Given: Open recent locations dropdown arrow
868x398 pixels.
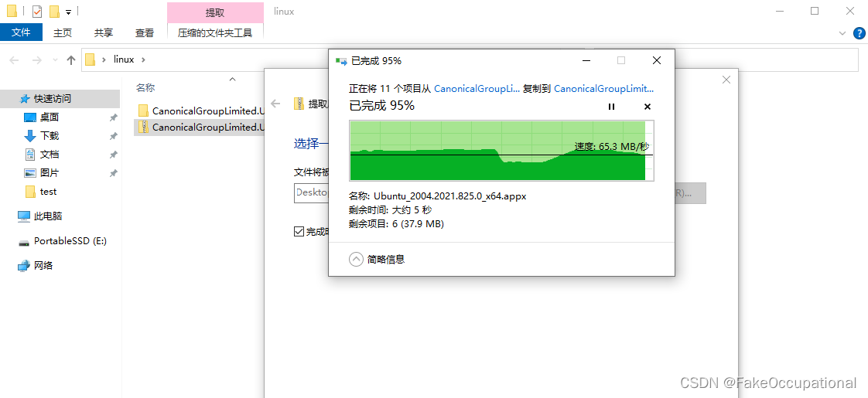Looking at the screenshot, I should tap(54, 60).
